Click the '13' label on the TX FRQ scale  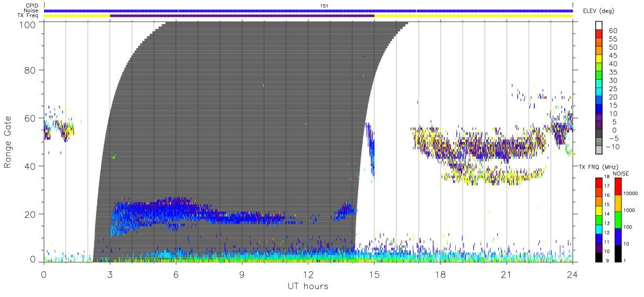point(606,224)
